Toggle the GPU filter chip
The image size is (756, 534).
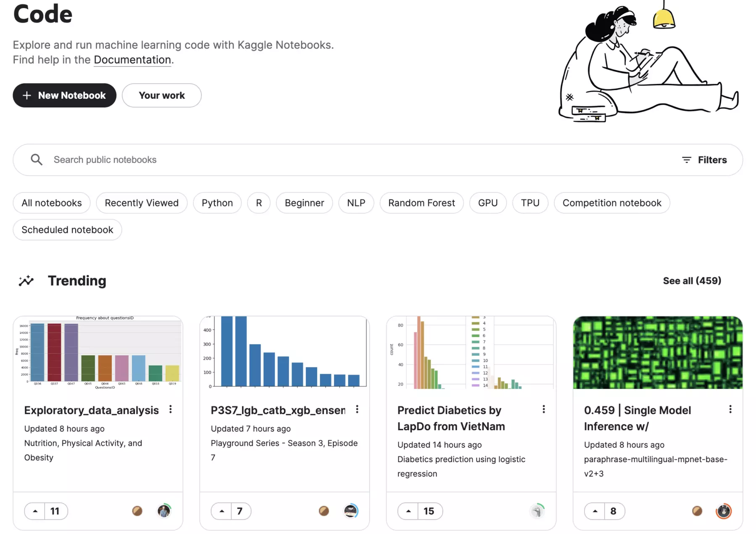[488, 203]
